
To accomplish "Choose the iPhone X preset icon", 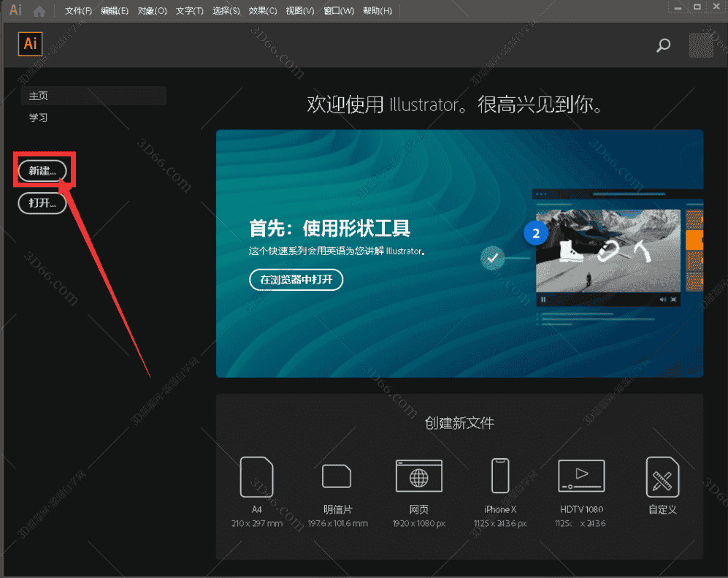I will point(499,476).
